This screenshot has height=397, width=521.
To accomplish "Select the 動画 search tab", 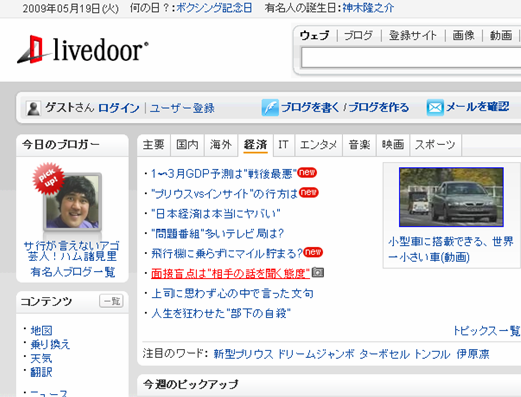I will (501, 35).
